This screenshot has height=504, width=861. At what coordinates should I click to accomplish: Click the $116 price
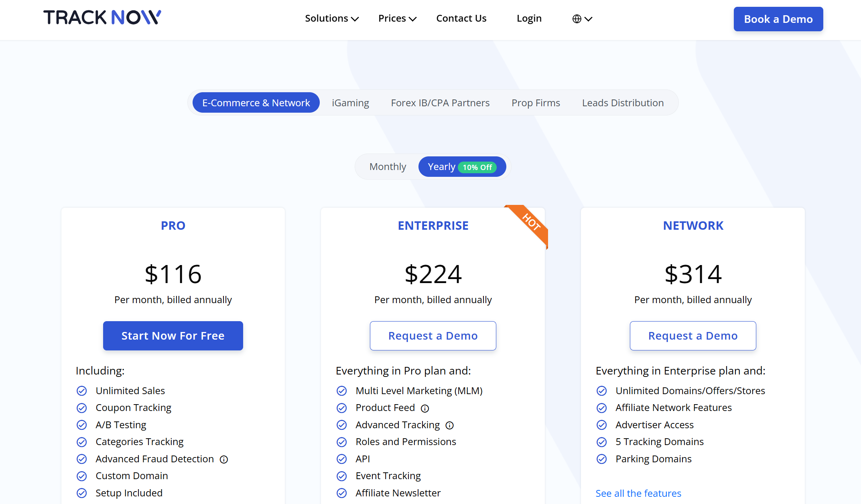(x=173, y=274)
